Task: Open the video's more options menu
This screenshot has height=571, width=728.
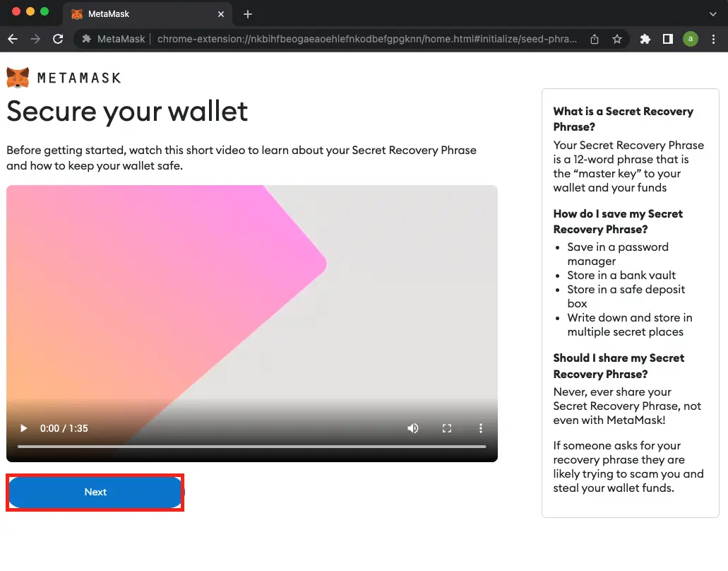Action: [x=481, y=428]
